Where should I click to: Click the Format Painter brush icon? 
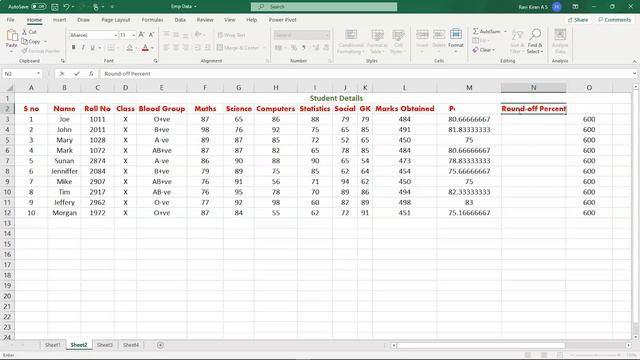[x=24, y=51]
